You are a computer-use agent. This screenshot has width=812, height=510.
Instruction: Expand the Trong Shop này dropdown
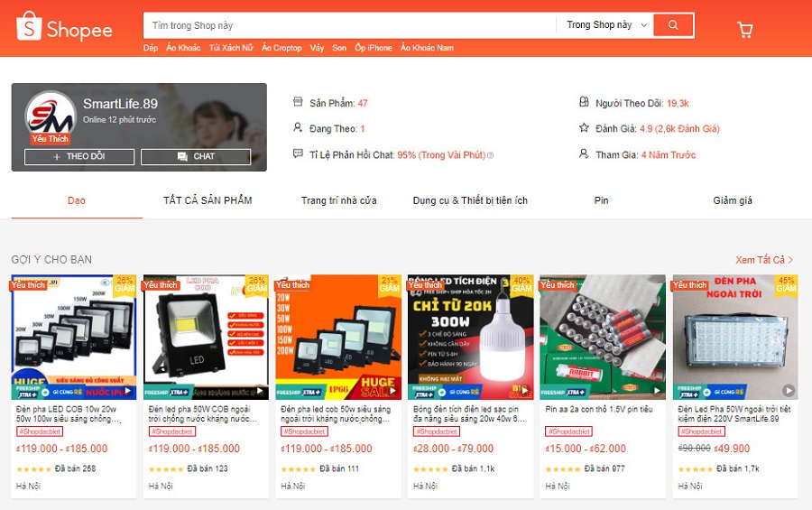pos(606,25)
